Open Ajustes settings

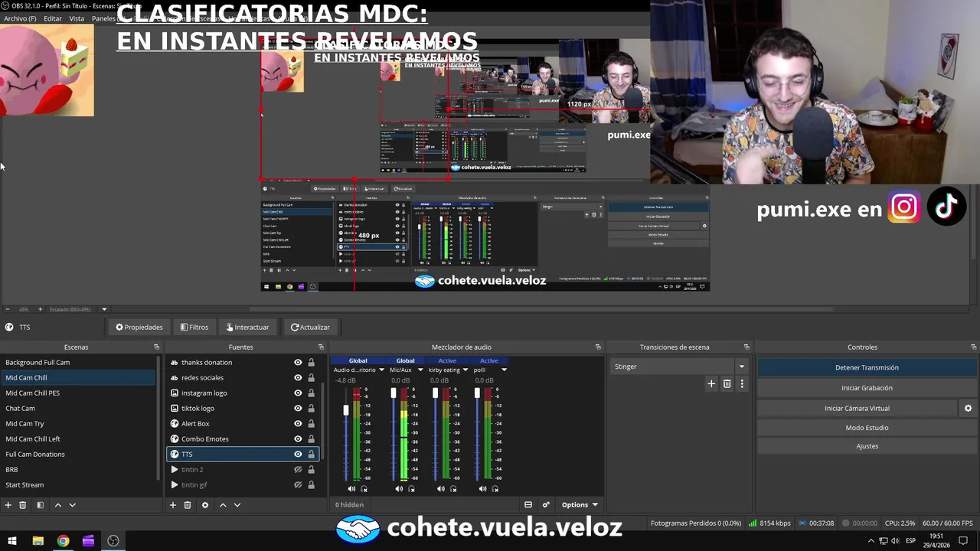(x=867, y=446)
